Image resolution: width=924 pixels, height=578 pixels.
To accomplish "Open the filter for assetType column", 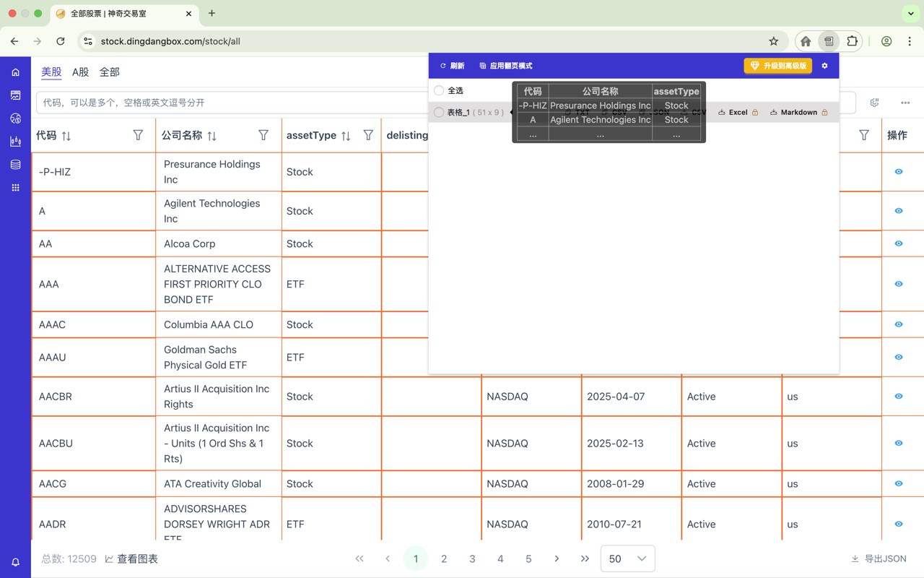I will click(x=368, y=135).
